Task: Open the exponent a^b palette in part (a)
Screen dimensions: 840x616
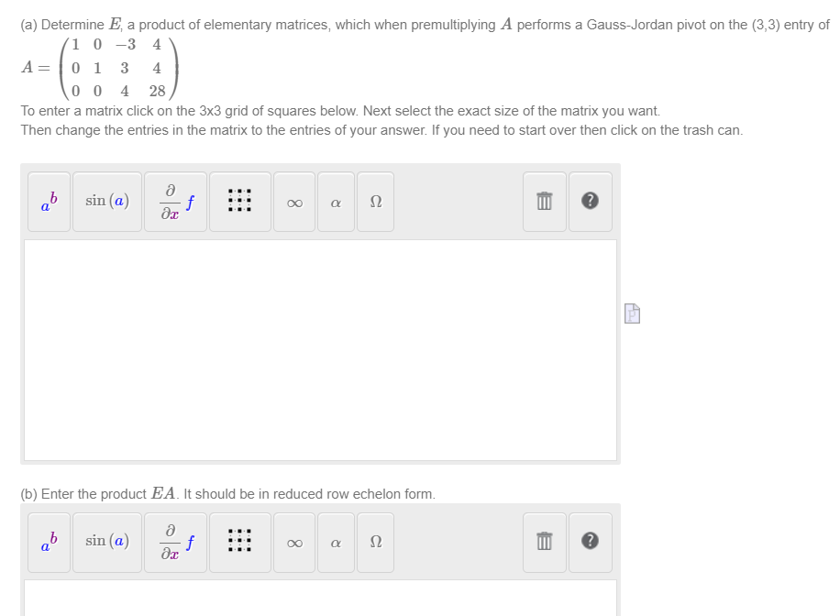Action: [48, 202]
